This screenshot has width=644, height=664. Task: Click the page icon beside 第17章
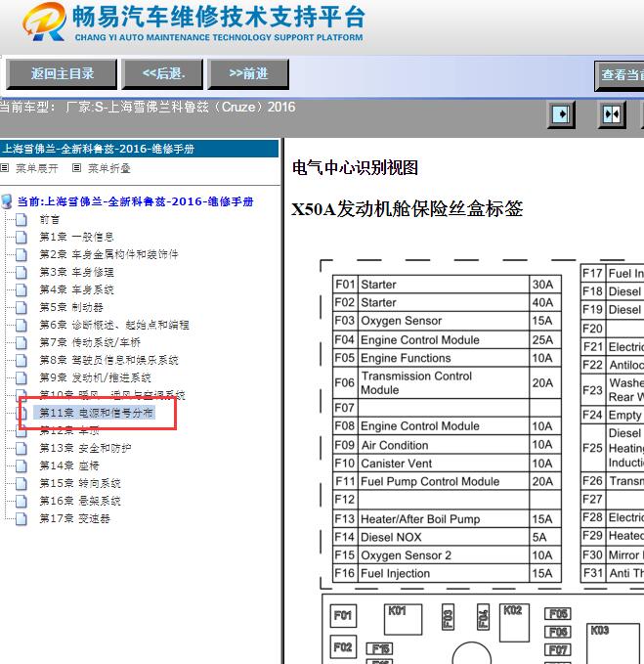[x=21, y=518]
